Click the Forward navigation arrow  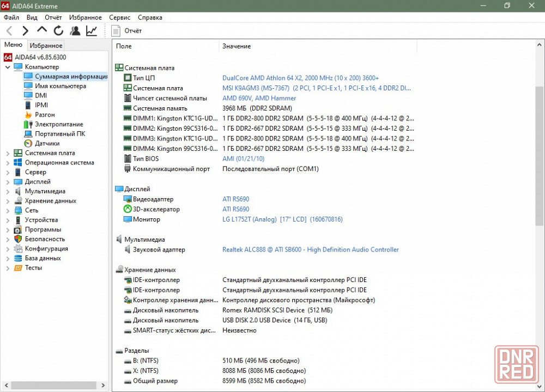click(25, 31)
